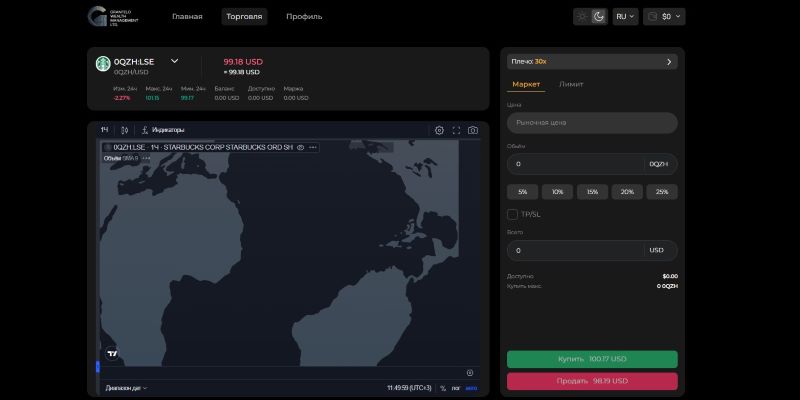The height and width of the screenshot is (400, 800).
Task: Go to the Профиль page
Action: 304,16
